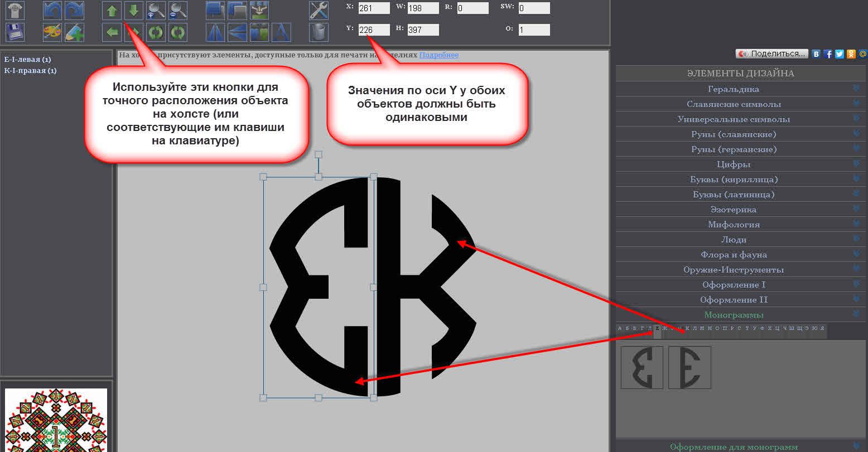Expand the Мифология section
The image size is (868, 452).
(x=741, y=225)
